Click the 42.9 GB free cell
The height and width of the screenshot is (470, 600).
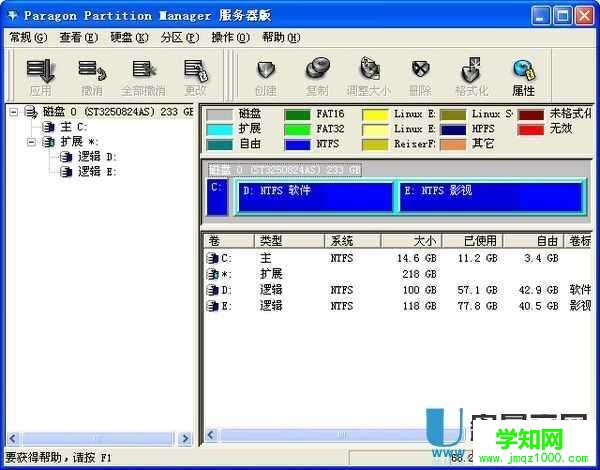538,290
